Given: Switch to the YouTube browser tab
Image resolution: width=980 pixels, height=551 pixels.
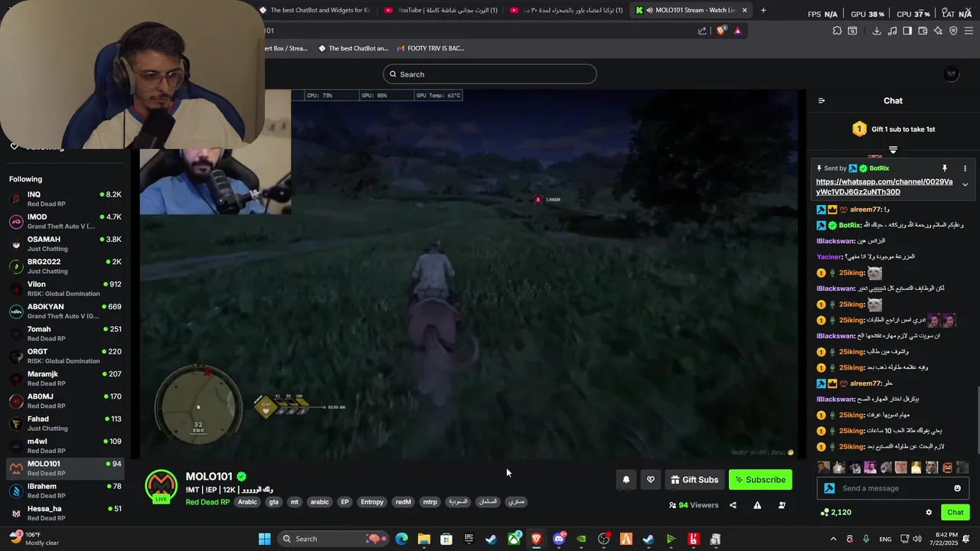Looking at the screenshot, I should [440, 10].
